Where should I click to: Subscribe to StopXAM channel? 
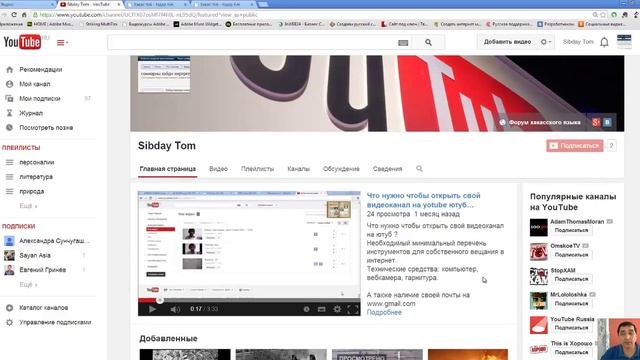[571, 279]
